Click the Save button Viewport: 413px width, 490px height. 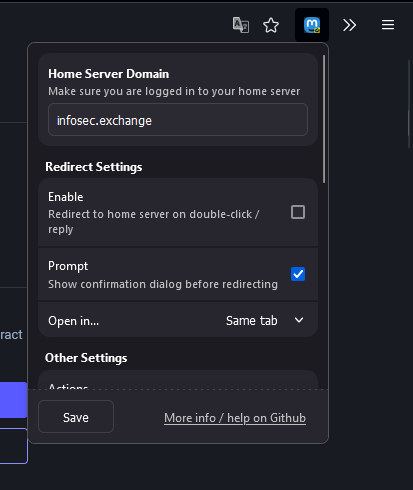[x=76, y=417]
